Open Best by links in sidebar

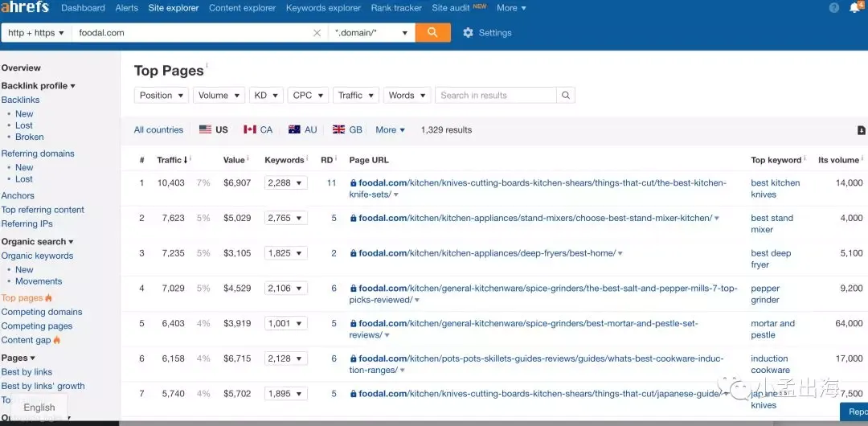tap(27, 371)
